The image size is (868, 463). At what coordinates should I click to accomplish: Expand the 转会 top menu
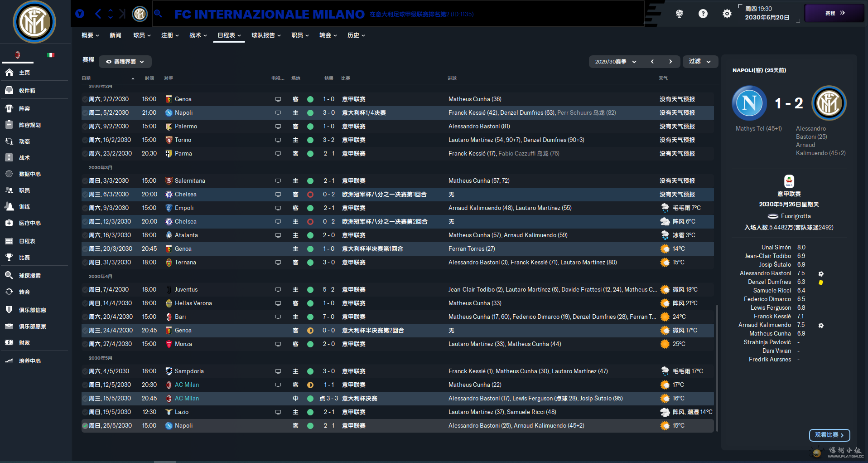328,35
